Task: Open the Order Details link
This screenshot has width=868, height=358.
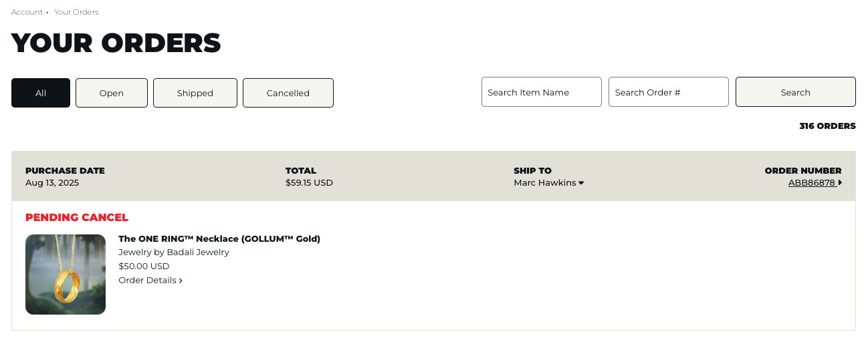Action: (x=148, y=281)
